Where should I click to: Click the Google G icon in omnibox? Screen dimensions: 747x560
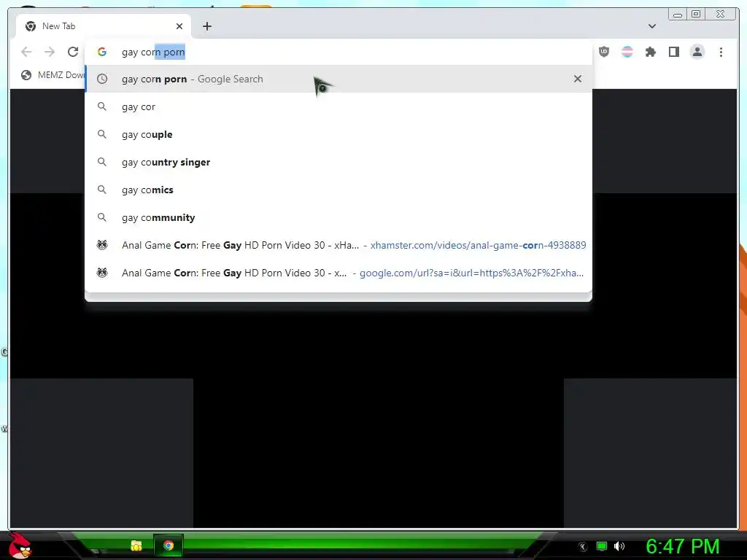(x=102, y=52)
